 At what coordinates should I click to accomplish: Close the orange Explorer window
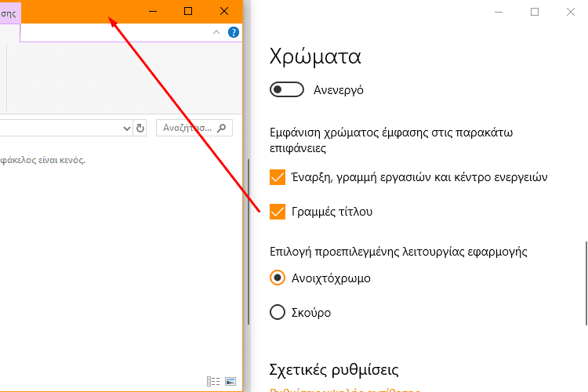coord(224,11)
